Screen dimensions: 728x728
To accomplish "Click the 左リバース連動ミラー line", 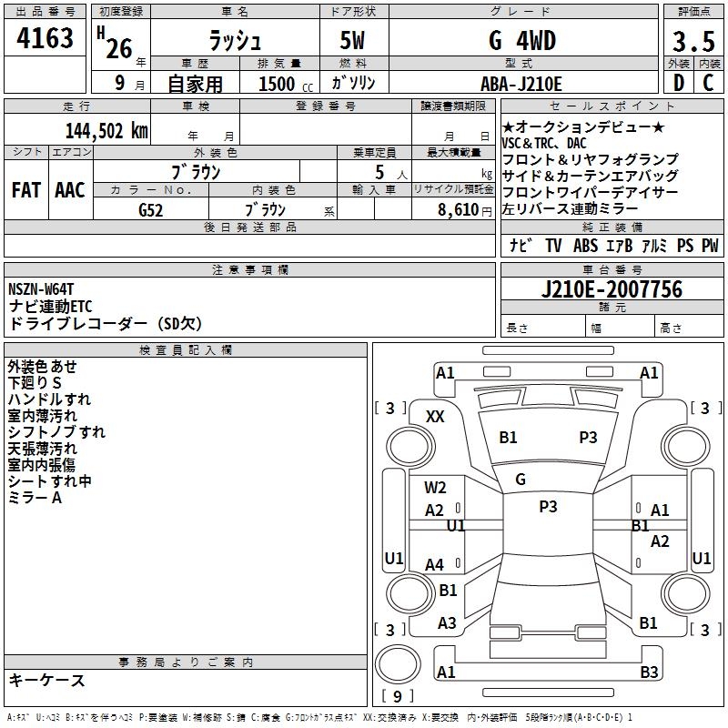I will [x=571, y=208].
